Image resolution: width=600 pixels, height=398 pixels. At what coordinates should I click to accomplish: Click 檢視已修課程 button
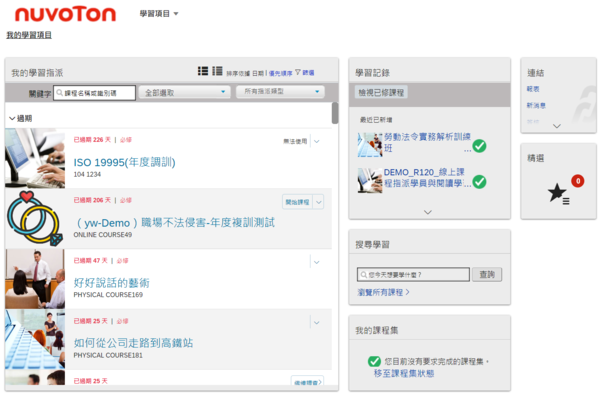click(x=381, y=93)
